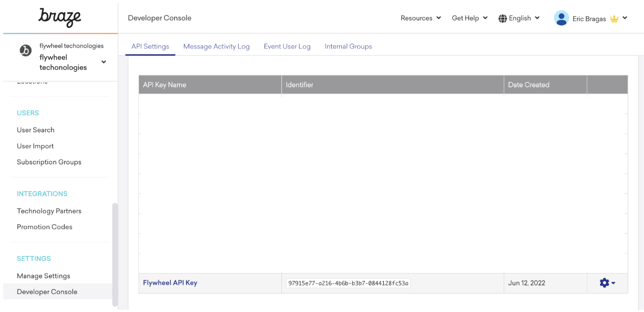Click the USERS section heading

[x=28, y=113]
